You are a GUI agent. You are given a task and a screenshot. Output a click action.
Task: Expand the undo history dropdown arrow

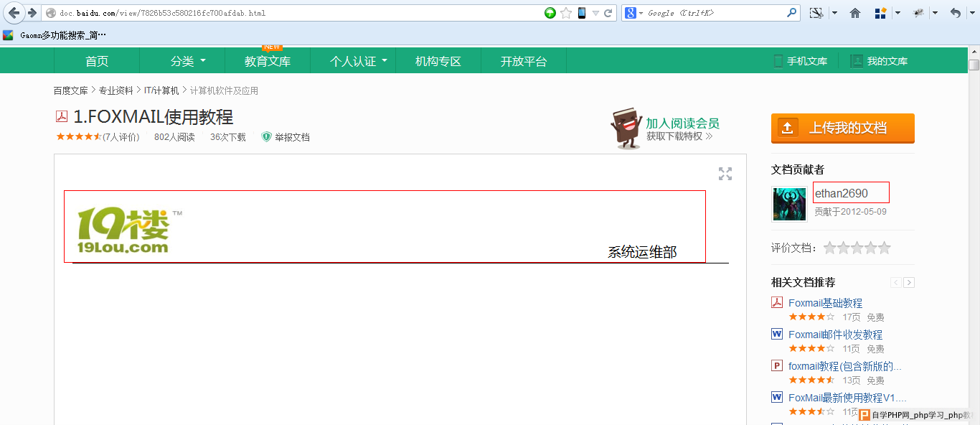coord(971,13)
